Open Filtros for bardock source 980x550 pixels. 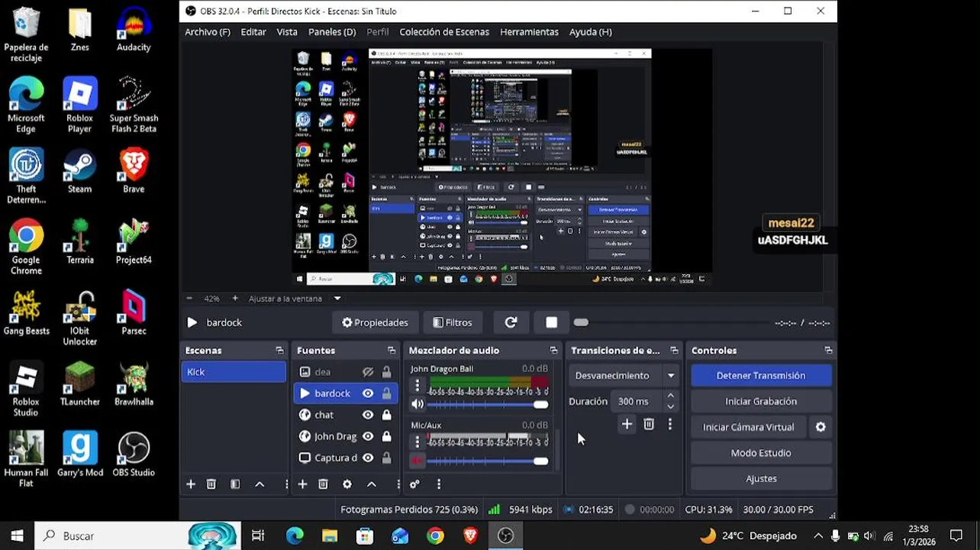(453, 322)
